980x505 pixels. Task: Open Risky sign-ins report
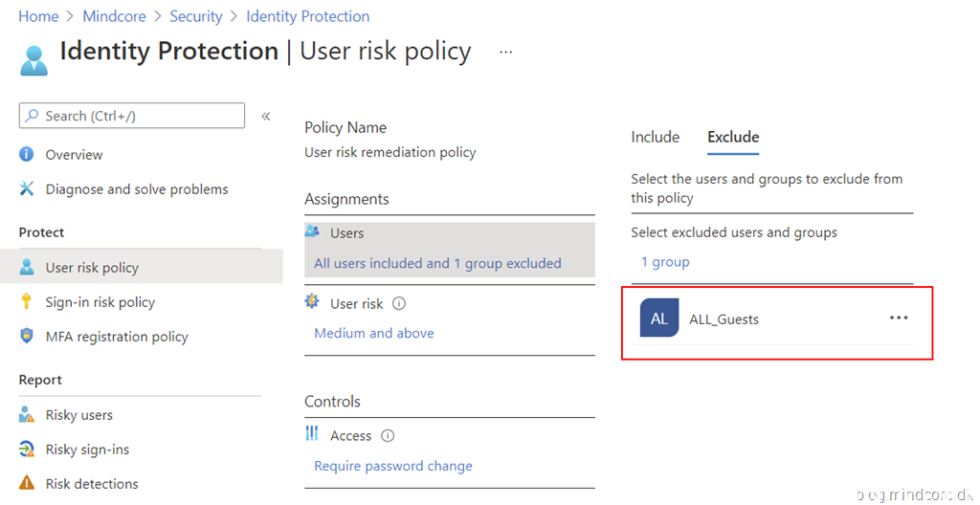(87, 450)
